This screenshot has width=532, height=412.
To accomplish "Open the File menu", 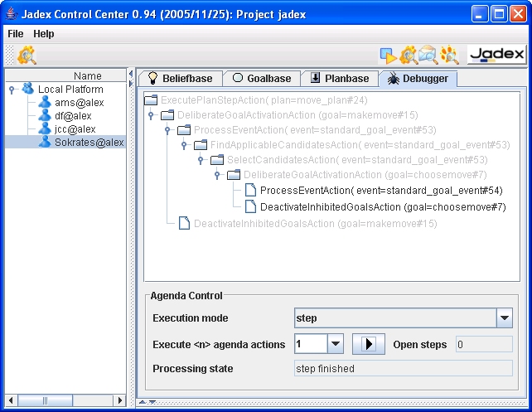I will point(16,34).
